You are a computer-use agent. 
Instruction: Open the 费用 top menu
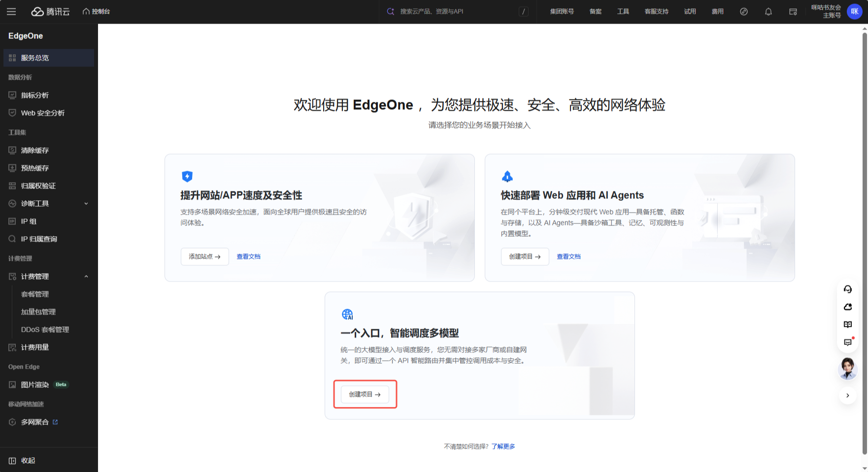[x=718, y=11]
